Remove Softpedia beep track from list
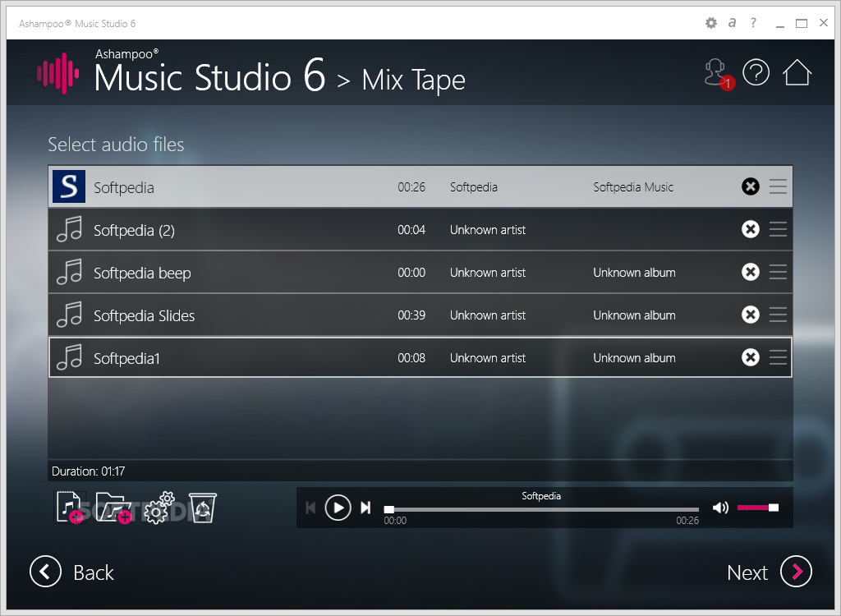Viewport: 841px width, 616px height. tap(751, 272)
